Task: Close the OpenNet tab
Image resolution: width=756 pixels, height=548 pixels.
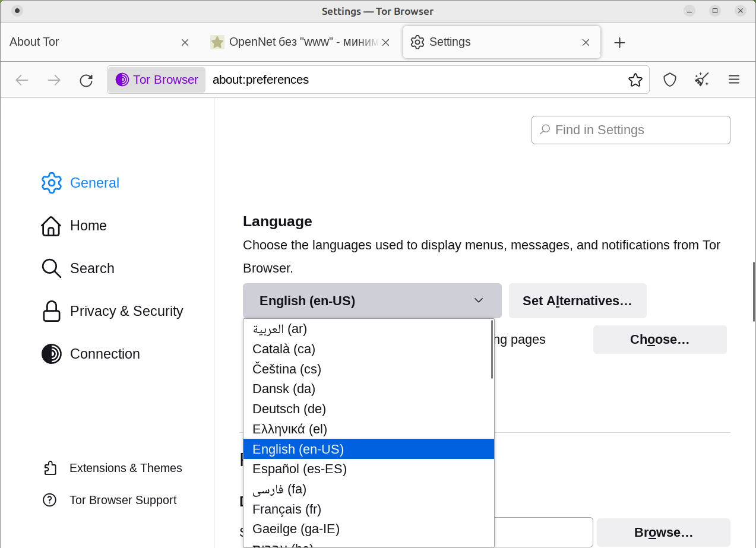Action: tap(386, 42)
